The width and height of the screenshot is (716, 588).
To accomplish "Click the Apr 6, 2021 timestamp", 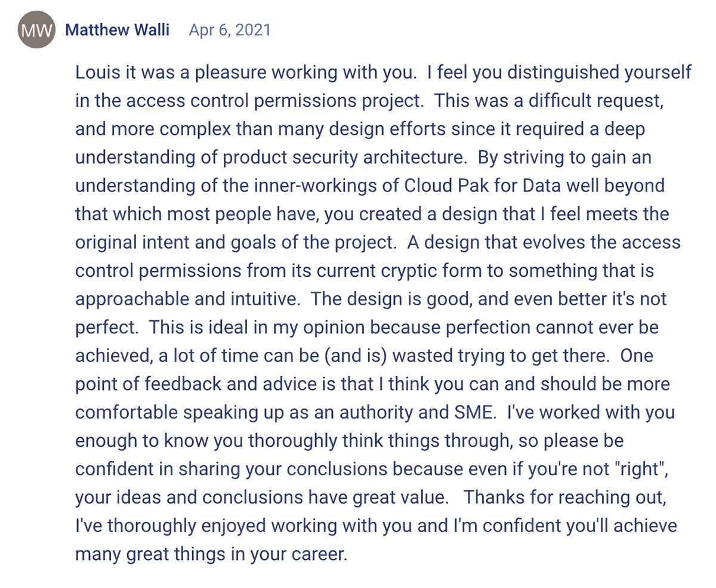I will pos(230,29).
